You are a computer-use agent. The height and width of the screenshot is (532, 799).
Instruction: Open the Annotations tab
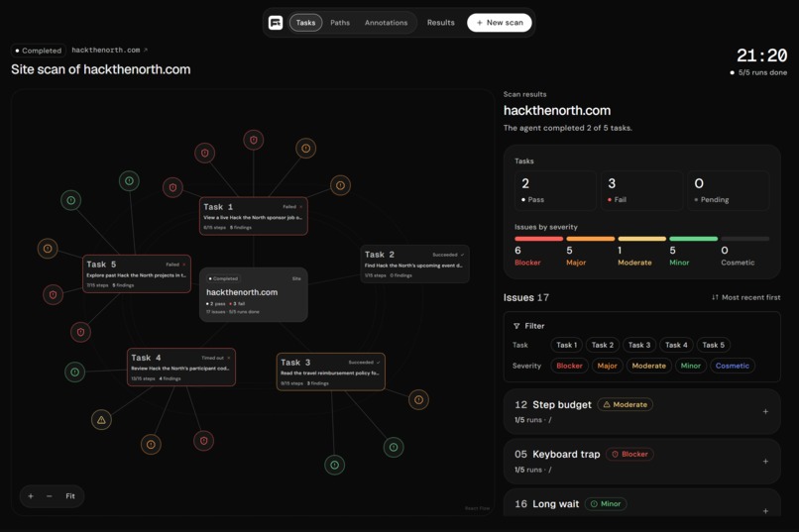[x=386, y=23]
